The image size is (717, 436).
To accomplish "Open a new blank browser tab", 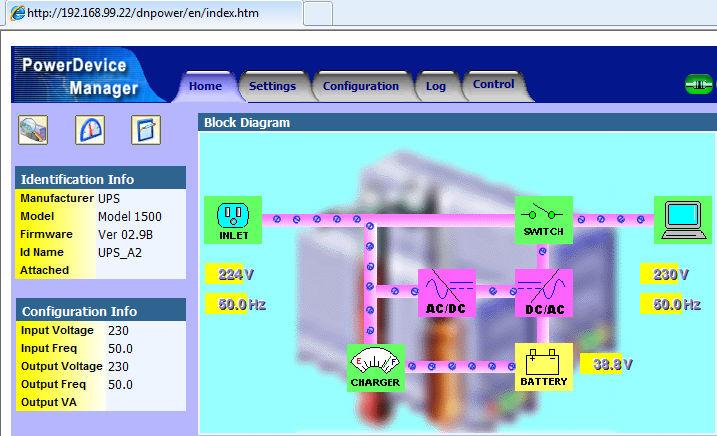I will (318, 13).
